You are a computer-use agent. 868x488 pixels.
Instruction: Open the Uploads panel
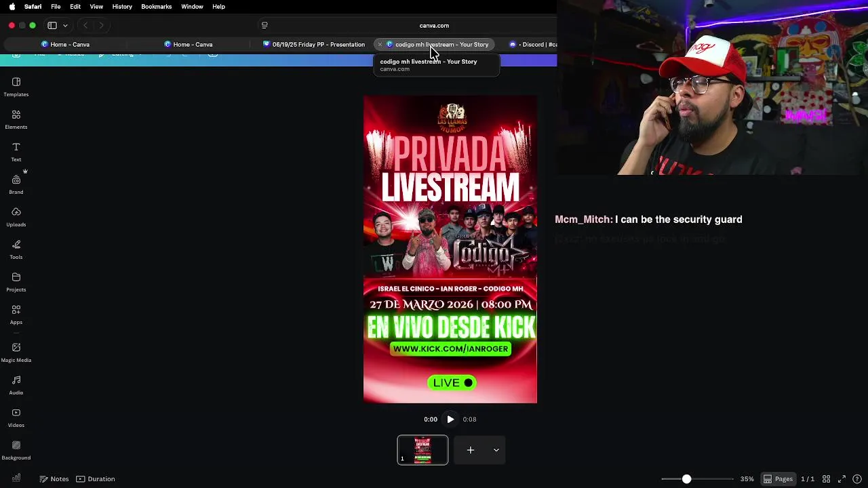16,217
